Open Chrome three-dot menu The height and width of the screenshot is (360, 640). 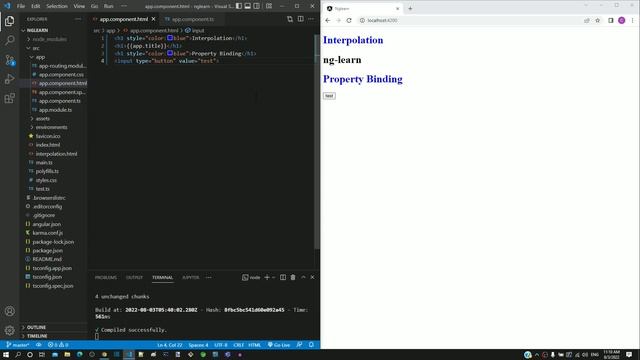pyautogui.click(x=633, y=20)
